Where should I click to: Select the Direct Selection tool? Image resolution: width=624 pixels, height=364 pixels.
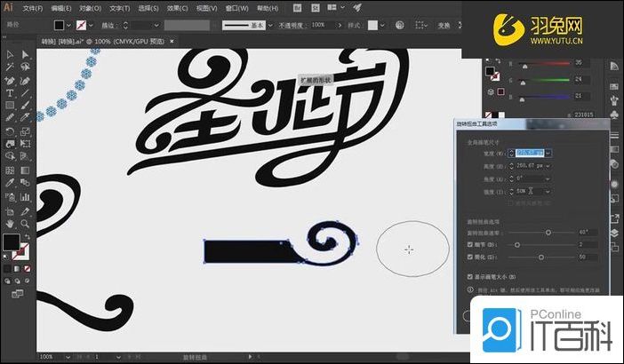(25, 55)
